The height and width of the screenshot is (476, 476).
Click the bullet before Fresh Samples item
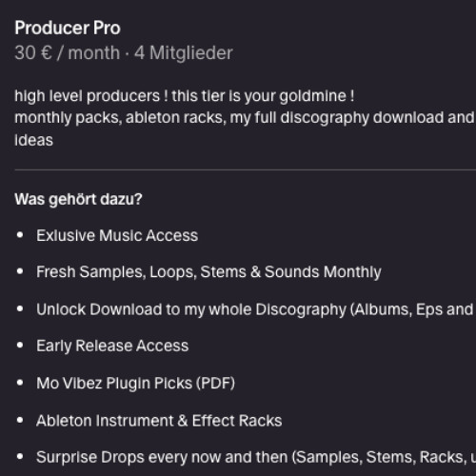(20, 271)
